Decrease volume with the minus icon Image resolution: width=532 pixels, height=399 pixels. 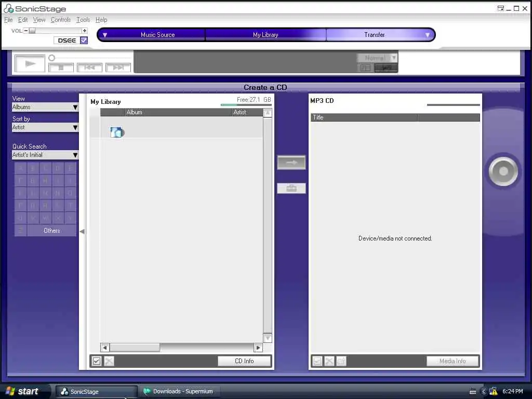pyautogui.click(x=26, y=31)
